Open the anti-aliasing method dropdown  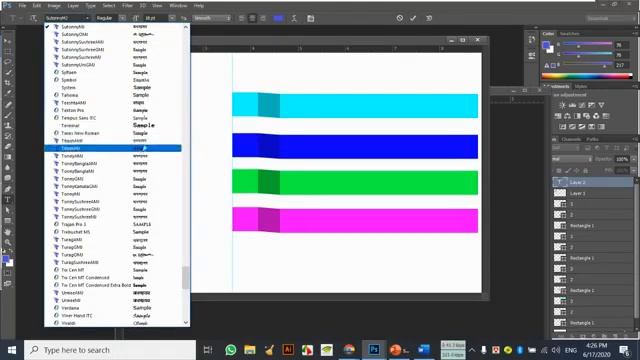211,18
